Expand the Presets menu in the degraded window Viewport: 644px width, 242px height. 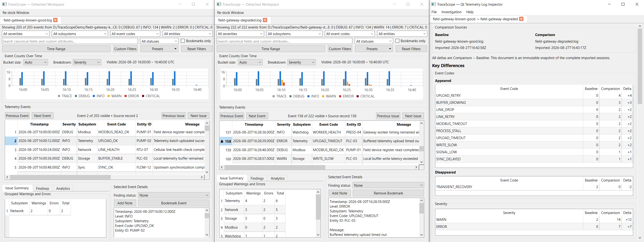[374, 49]
